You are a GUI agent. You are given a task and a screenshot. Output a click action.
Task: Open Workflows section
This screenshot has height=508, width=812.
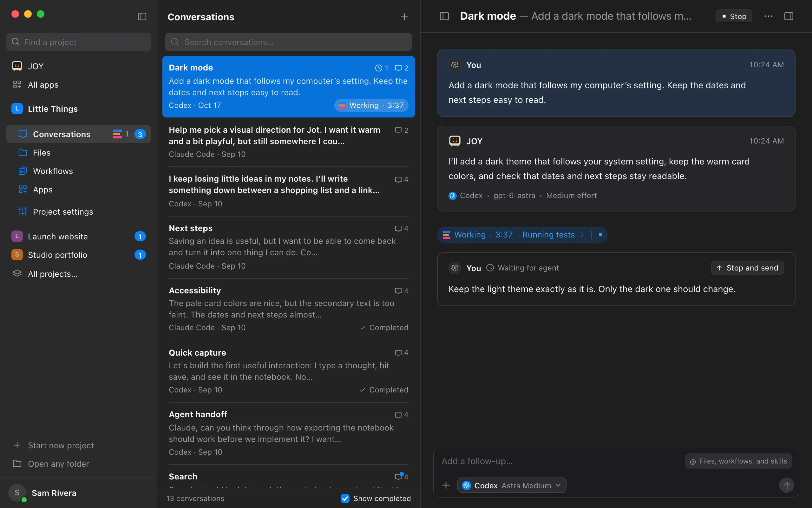click(x=79, y=171)
